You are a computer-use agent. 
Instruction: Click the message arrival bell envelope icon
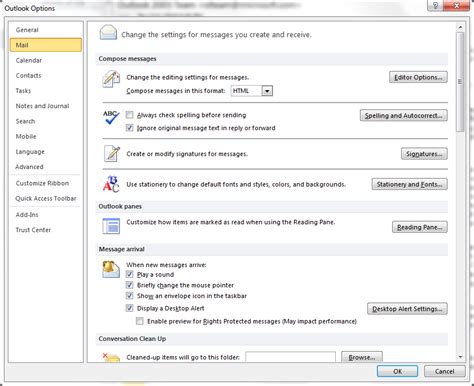111,269
